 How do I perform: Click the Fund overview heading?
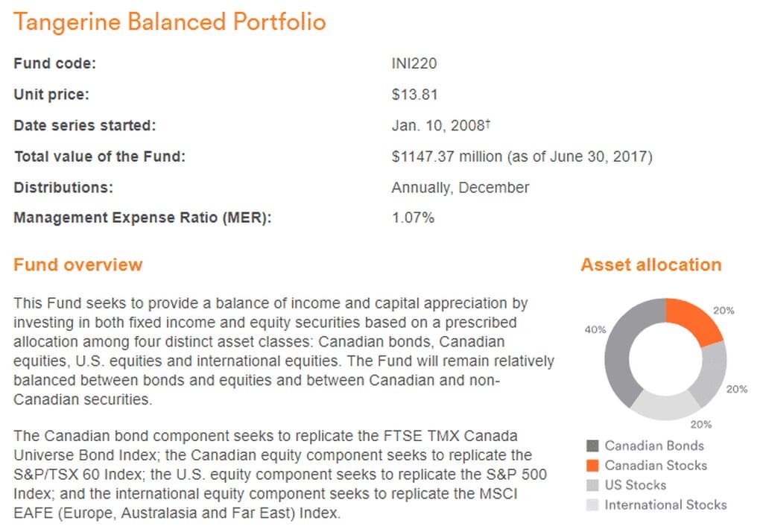[x=77, y=265]
